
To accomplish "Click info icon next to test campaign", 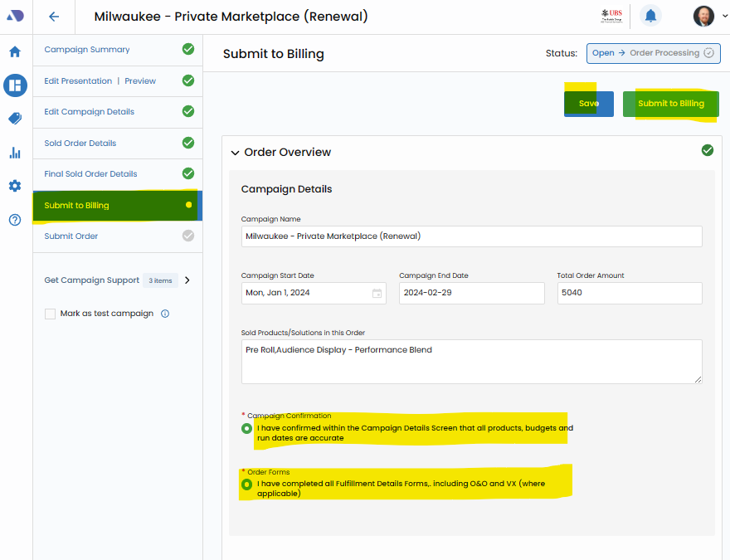I will coord(165,314).
